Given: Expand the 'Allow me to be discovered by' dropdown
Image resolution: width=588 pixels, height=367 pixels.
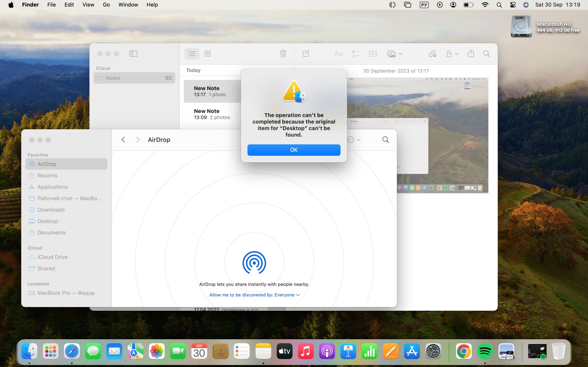Looking at the screenshot, I should [x=254, y=295].
